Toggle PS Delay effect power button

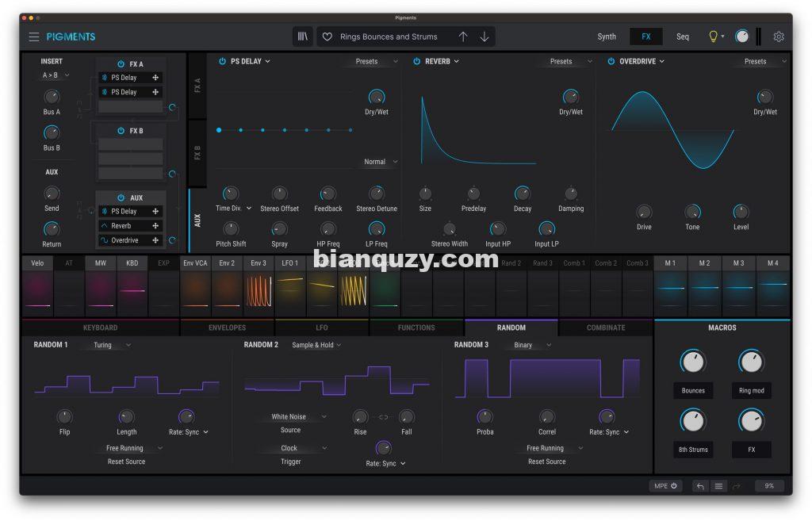[x=222, y=61]
